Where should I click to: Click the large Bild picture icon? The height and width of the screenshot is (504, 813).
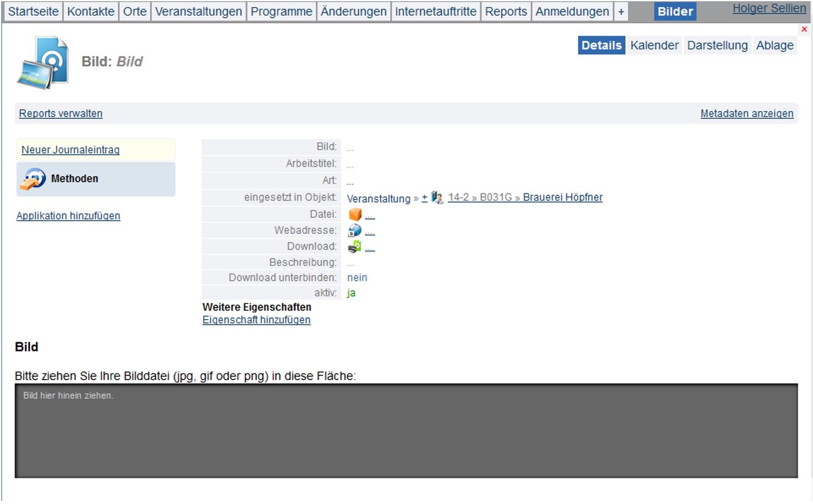(x=43, y=63)
